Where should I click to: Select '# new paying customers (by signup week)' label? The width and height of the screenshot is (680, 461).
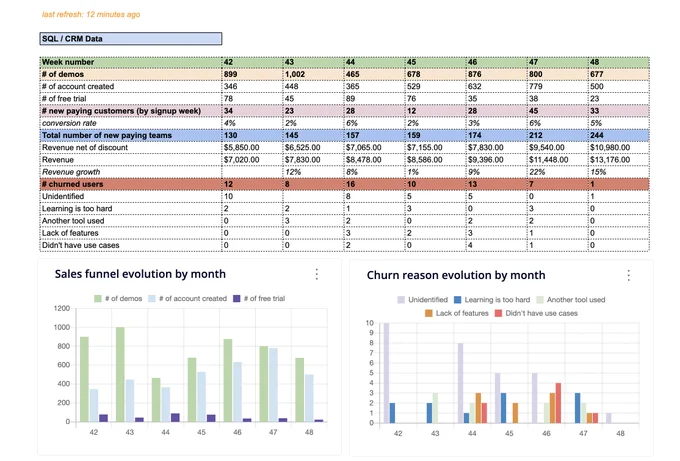click(x=131, y=111)
